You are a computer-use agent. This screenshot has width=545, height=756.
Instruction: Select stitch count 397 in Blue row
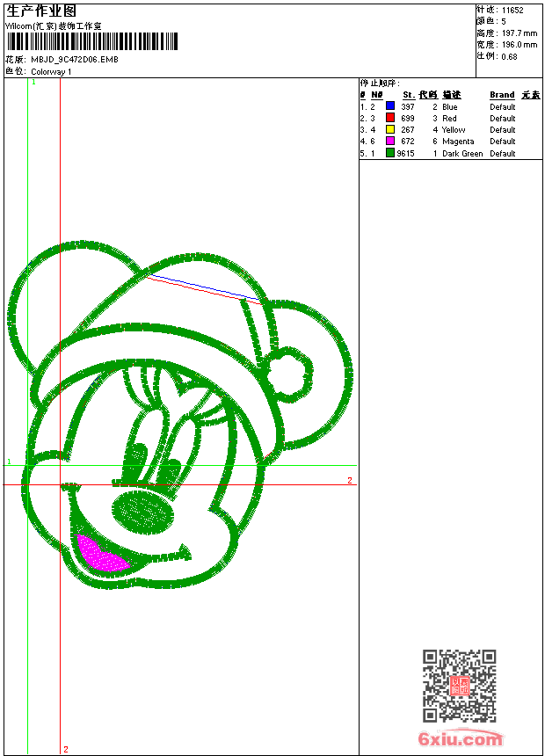point(408,107)
